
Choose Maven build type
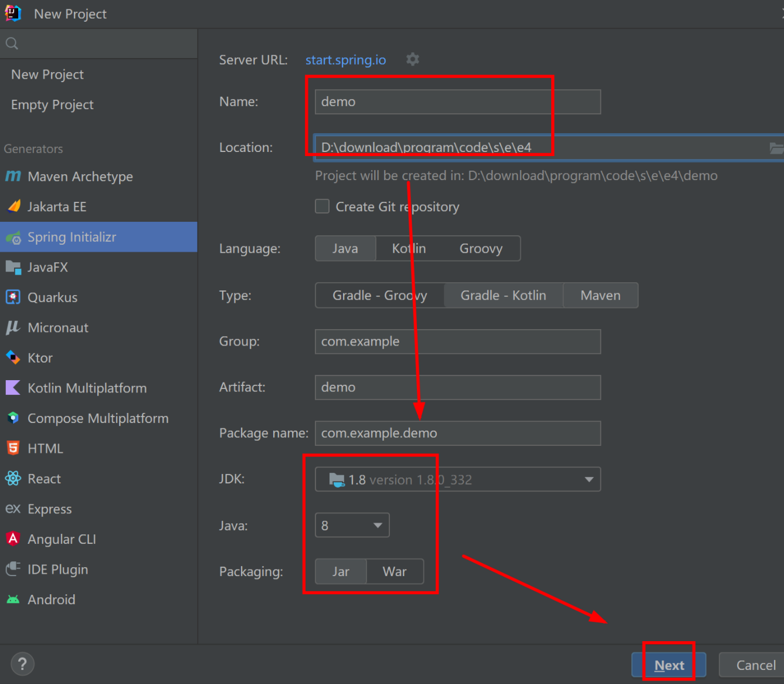600,296
